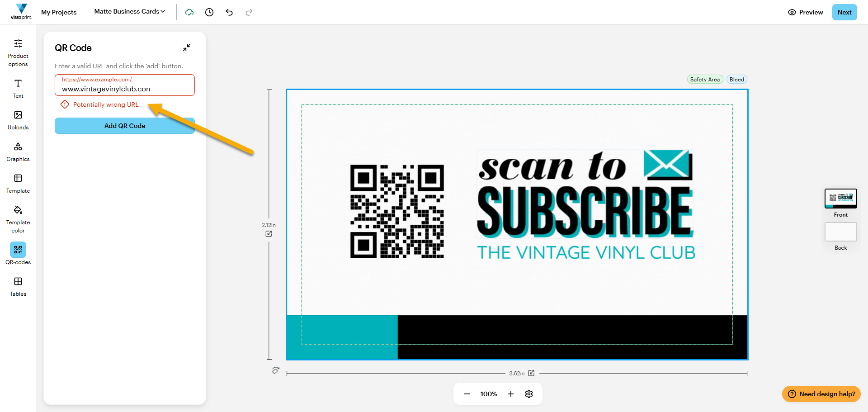The image size is (868, 412).
Task: Select the Back side thumbnail
Action: (x=841, y=232)
